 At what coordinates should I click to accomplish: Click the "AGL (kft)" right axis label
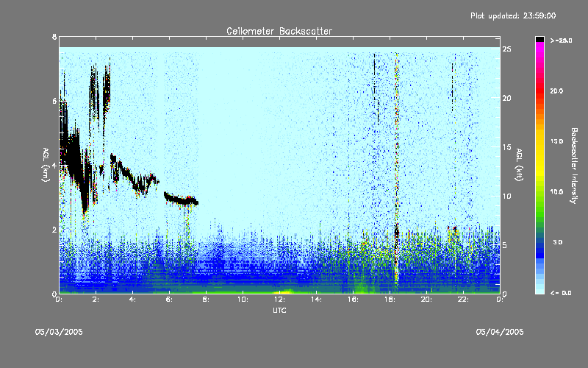(519, 164)
